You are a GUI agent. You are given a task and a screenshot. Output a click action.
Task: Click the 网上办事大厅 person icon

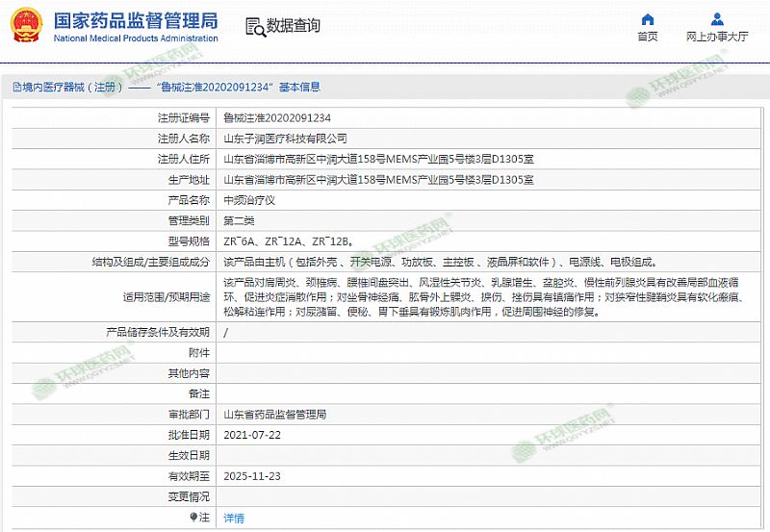point(717,17)
